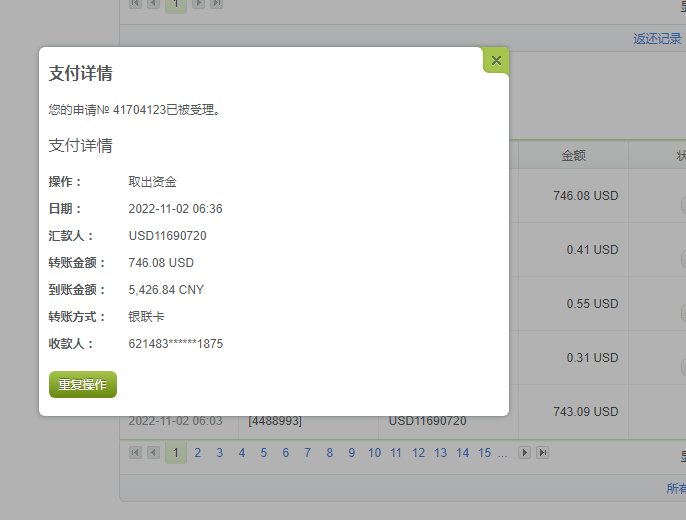Click the 取出资金 operation value

pos(152,181)
